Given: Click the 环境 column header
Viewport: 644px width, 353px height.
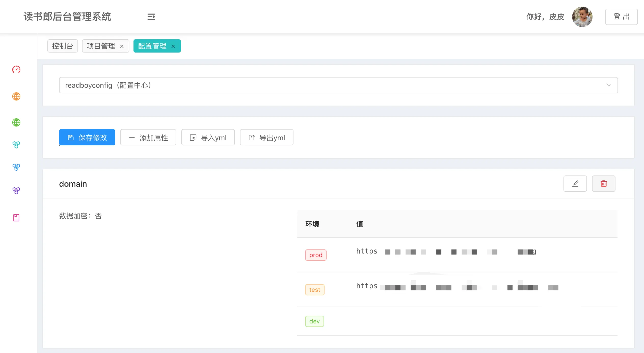Looking at the screenshot, I should pyautogui.click(x=312, y=224).
